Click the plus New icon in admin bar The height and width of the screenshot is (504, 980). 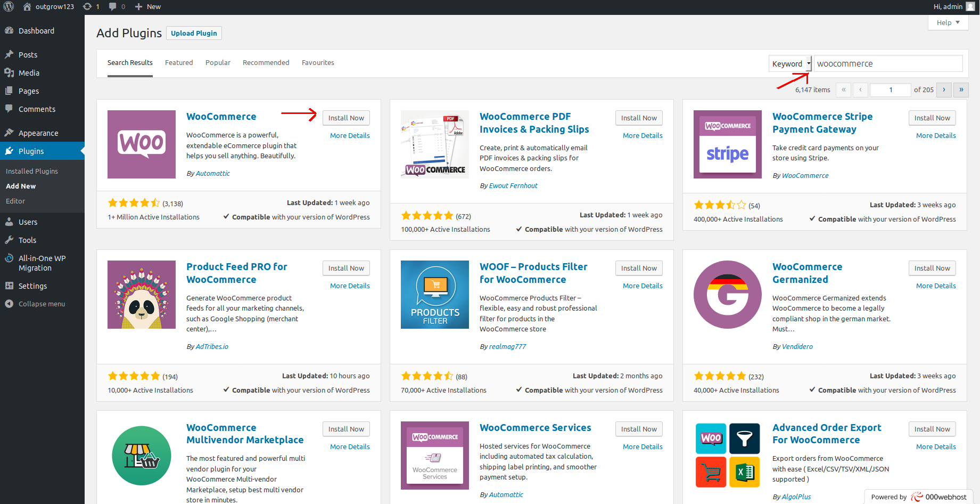click(x=138, y=7)
